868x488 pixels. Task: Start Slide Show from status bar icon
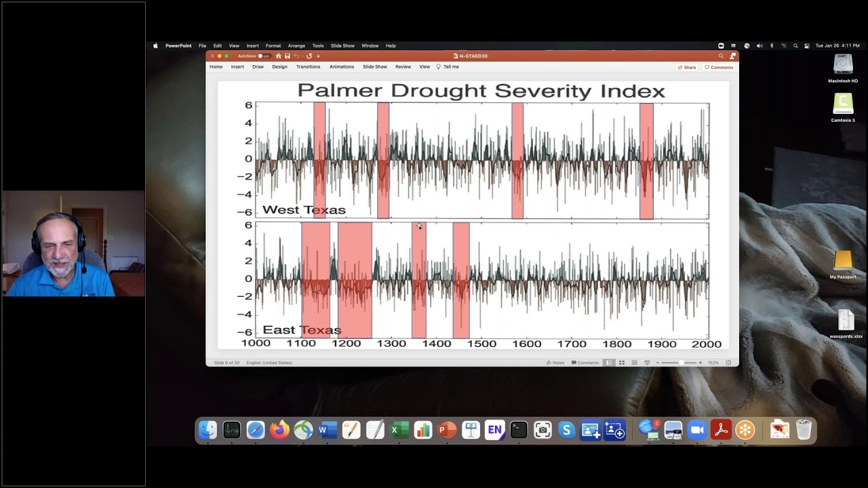point(647,363)
